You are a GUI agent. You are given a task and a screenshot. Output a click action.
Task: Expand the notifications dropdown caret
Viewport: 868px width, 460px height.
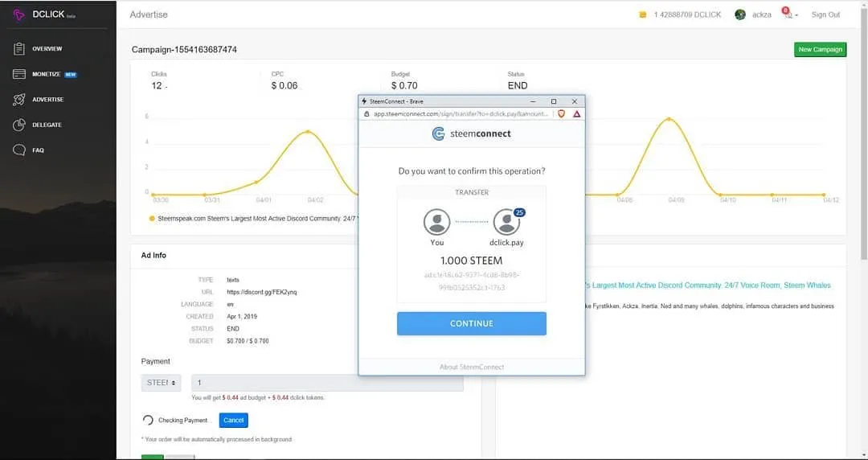pos(796,16)
